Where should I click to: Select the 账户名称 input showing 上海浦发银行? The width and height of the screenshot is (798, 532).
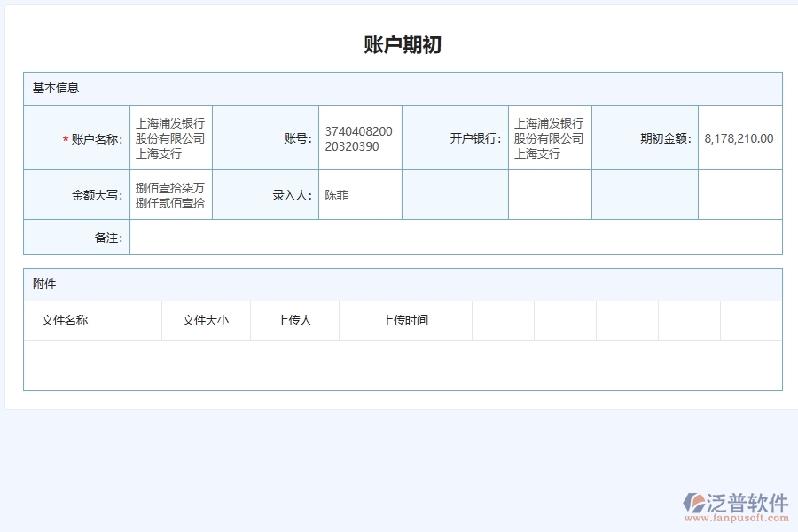(x=170, y=137)
